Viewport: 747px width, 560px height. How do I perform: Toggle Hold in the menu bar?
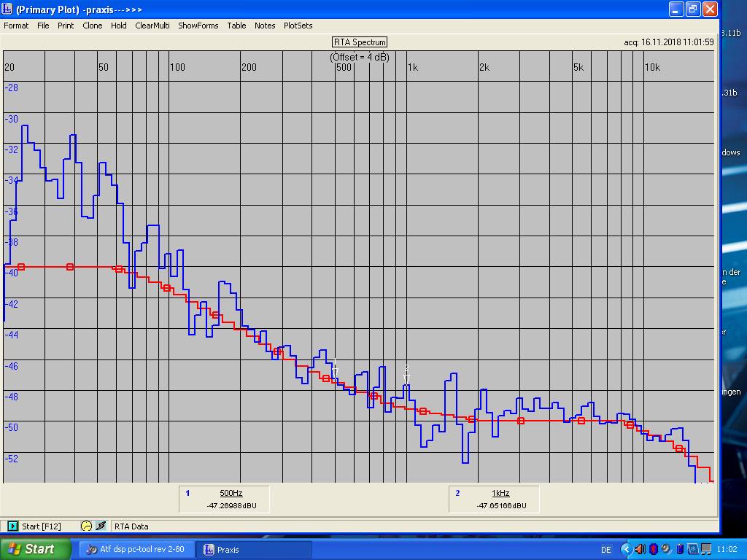(x=119, y=26)
